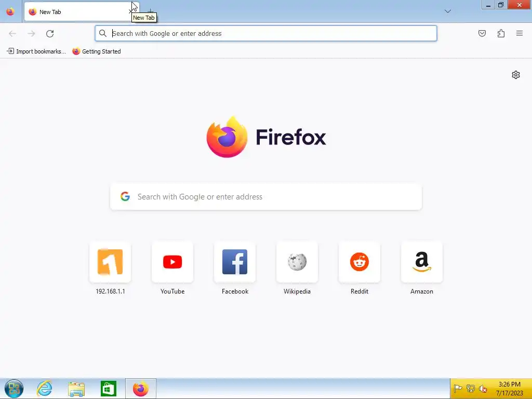
Task: Restore down the Firefox window
Action: pyautogui.click(x=501, y=5)
